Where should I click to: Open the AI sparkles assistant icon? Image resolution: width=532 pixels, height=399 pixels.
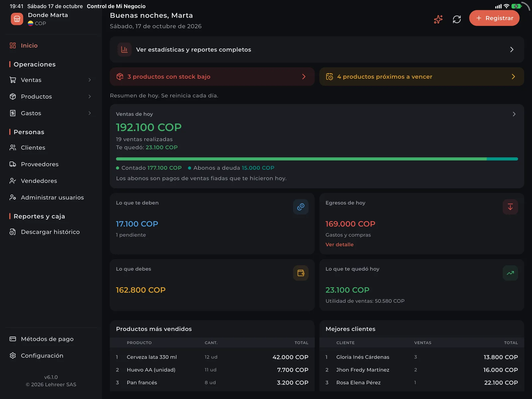coord(438,19)
